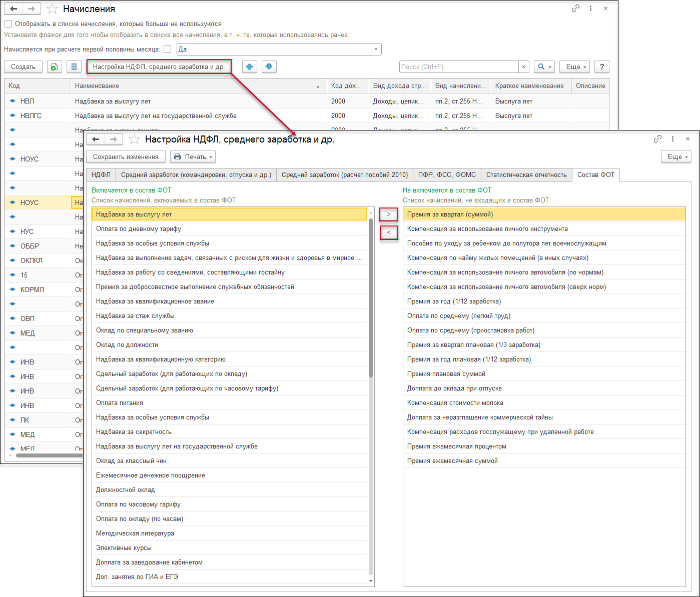The height and width of the screenshot is (597, 700).
Task: Select Оклад по должности row
Action: (x=230, y=344)
